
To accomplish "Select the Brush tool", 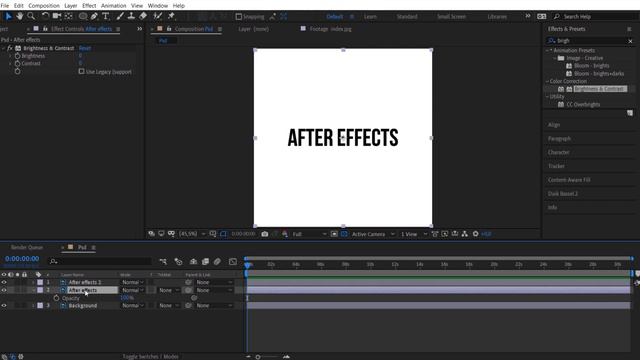I will tap(120, 16).
